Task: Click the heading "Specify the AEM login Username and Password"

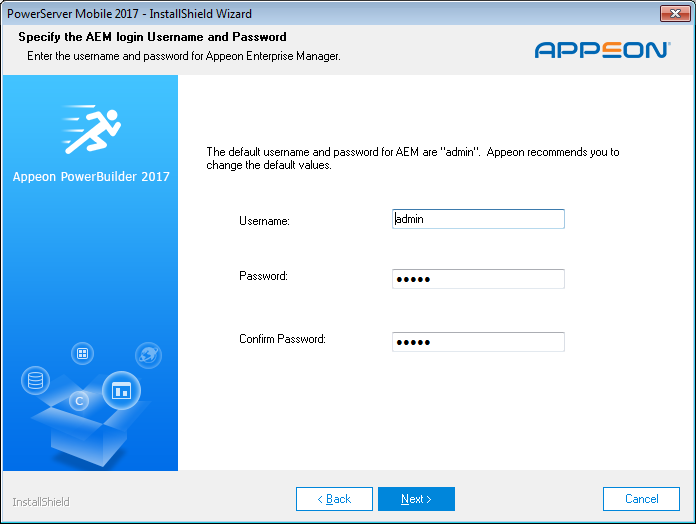Action: coord(152,37)
